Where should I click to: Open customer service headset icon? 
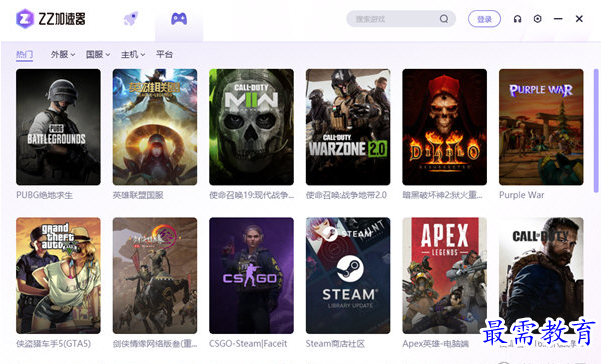click(x=517, y=18)
